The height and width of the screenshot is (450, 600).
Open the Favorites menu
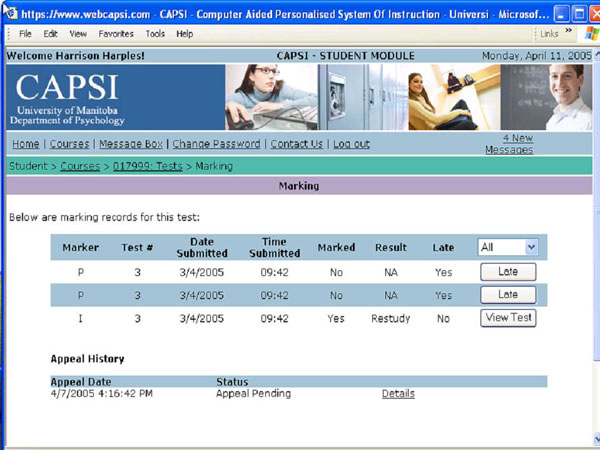click(x=116, y=34)
